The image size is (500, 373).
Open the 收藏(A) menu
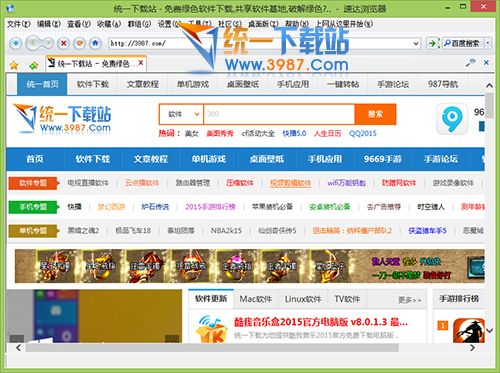click(x=109, y=24)
